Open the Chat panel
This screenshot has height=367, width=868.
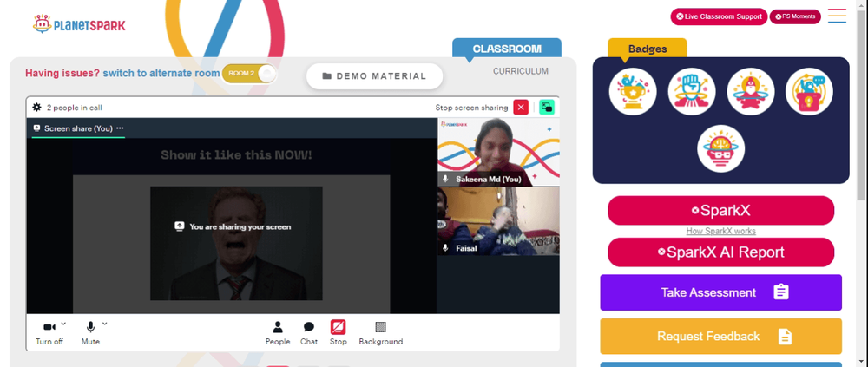[309, 333]
